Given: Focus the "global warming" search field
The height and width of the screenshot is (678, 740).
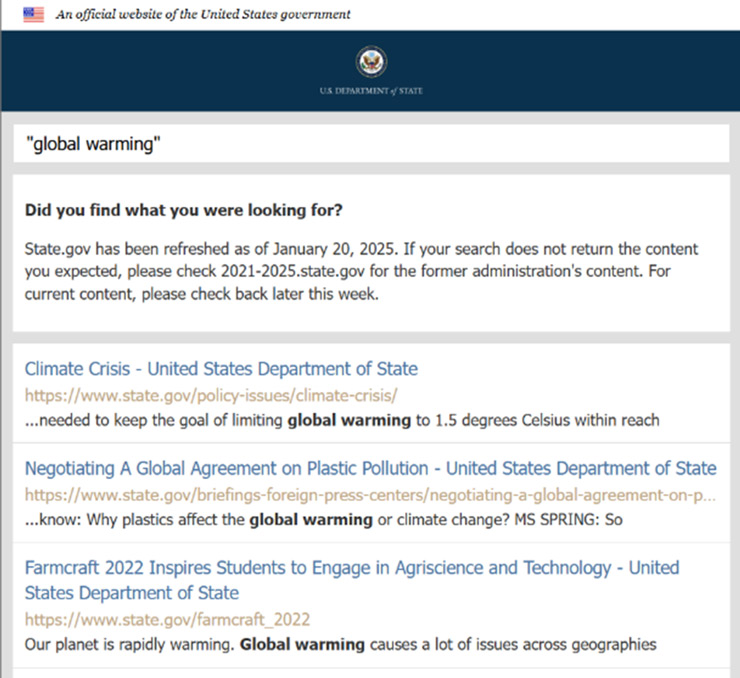Looking at the screenshot, I should 370,144.
